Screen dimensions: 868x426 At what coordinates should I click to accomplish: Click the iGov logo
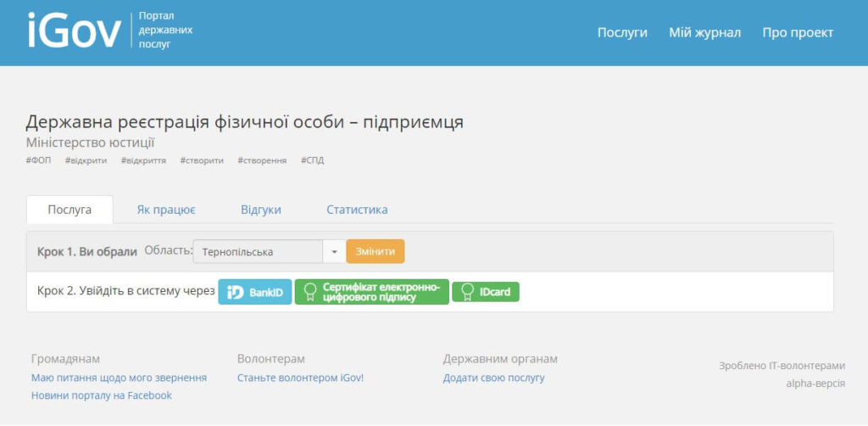point(75,31)
